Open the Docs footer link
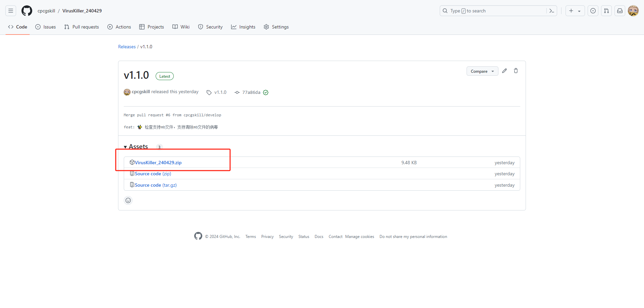 319,237
